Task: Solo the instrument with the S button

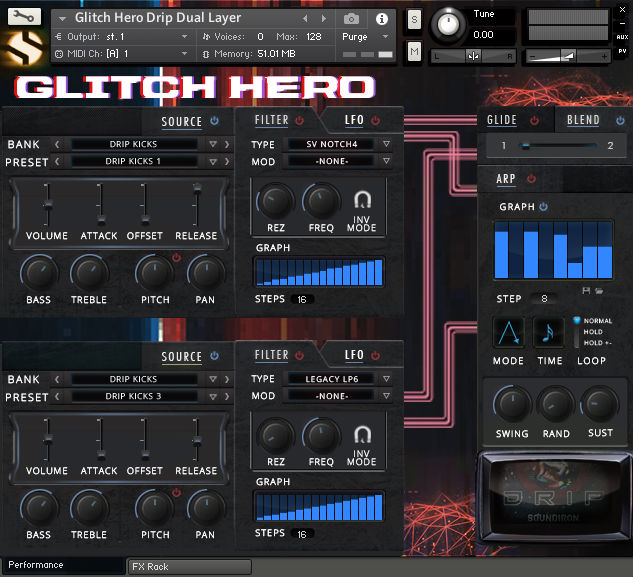Action: [x=414, y=19]
